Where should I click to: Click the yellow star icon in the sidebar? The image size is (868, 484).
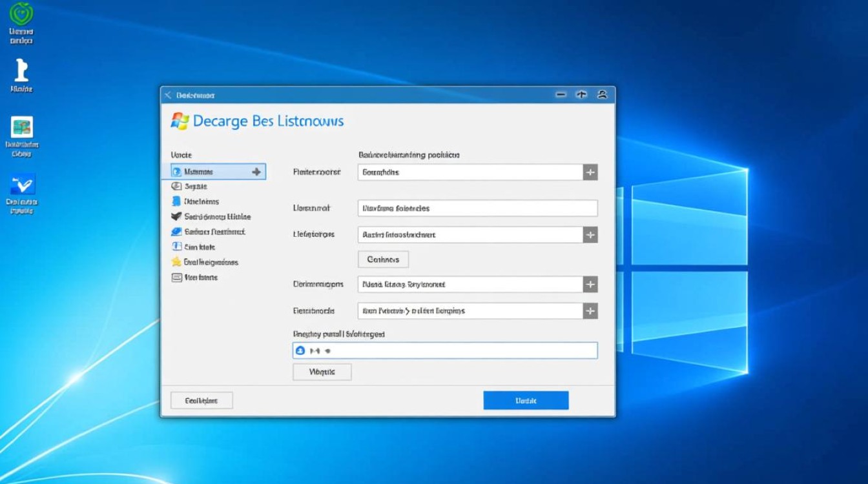(x=176, y=262)
